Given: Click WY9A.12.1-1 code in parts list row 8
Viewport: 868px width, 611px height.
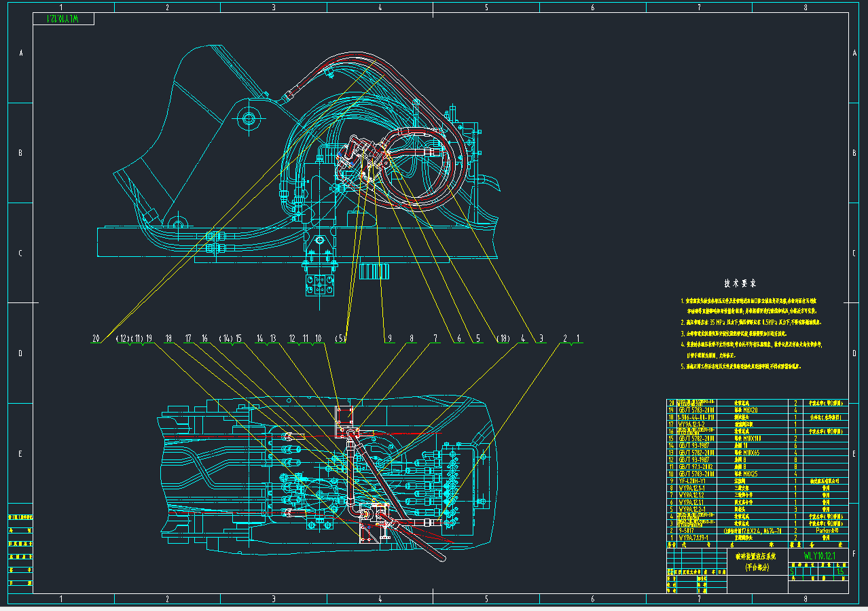Looking at the screenshot, I should pos(693,488).
